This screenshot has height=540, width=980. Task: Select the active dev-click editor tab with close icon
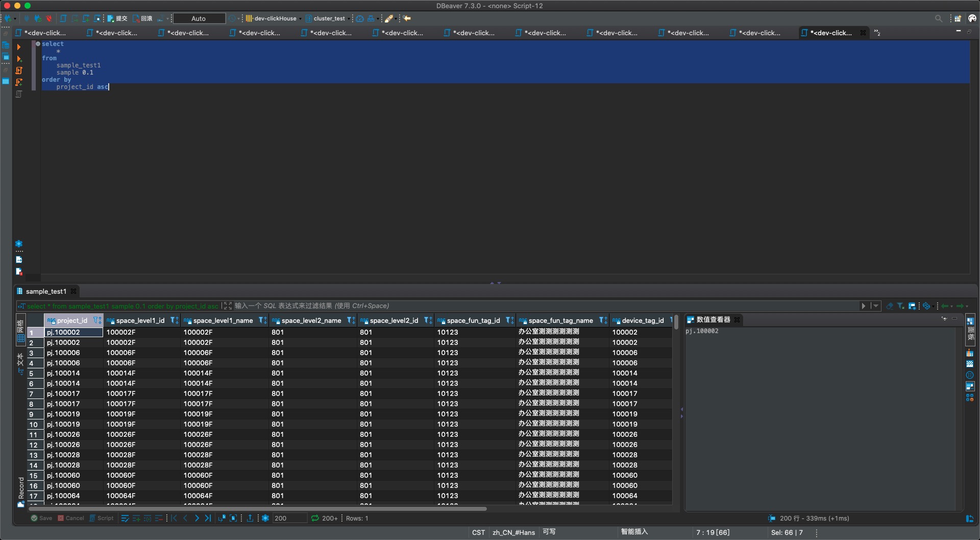(x=834, y=33)
